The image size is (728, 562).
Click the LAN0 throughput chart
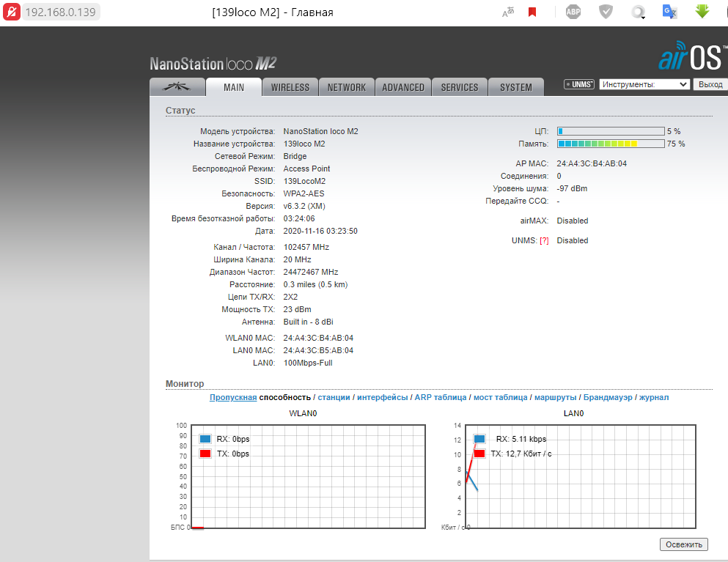[581, 476]
